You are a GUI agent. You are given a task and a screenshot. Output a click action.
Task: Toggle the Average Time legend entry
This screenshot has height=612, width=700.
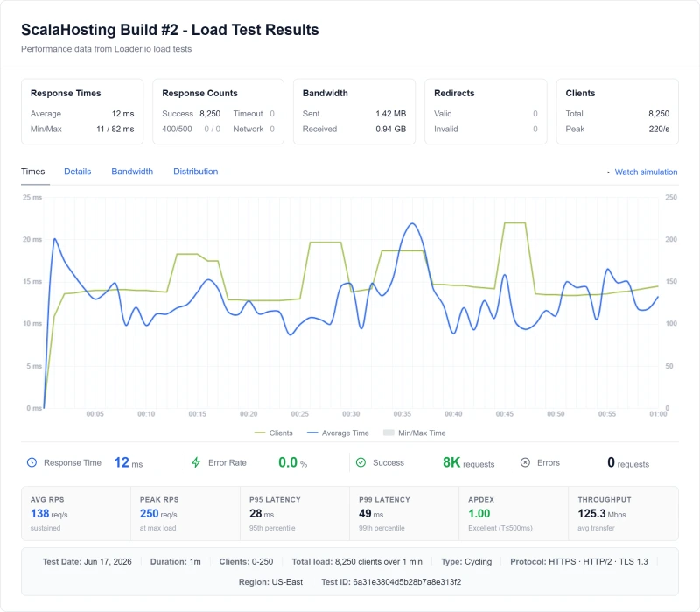(338, 433)
